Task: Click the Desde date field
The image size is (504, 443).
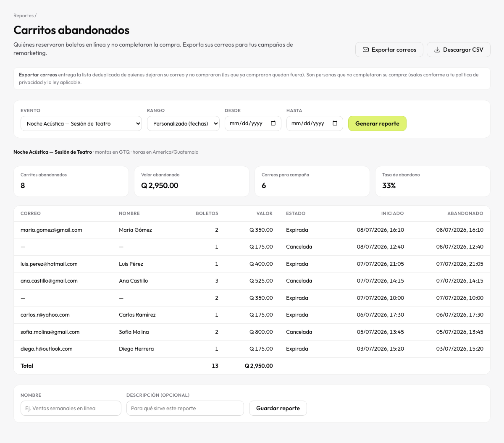Action: (x=253, y=123)
